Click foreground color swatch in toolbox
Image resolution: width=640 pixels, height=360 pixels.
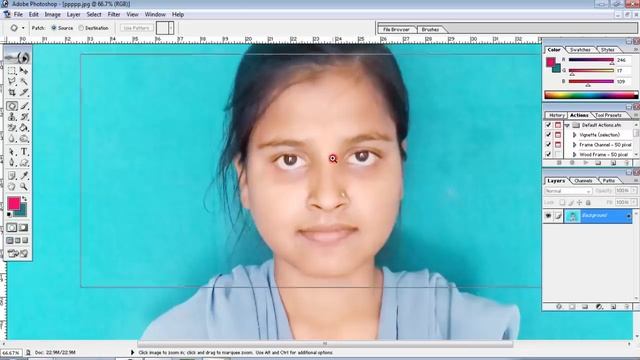[x=13, y=203]
